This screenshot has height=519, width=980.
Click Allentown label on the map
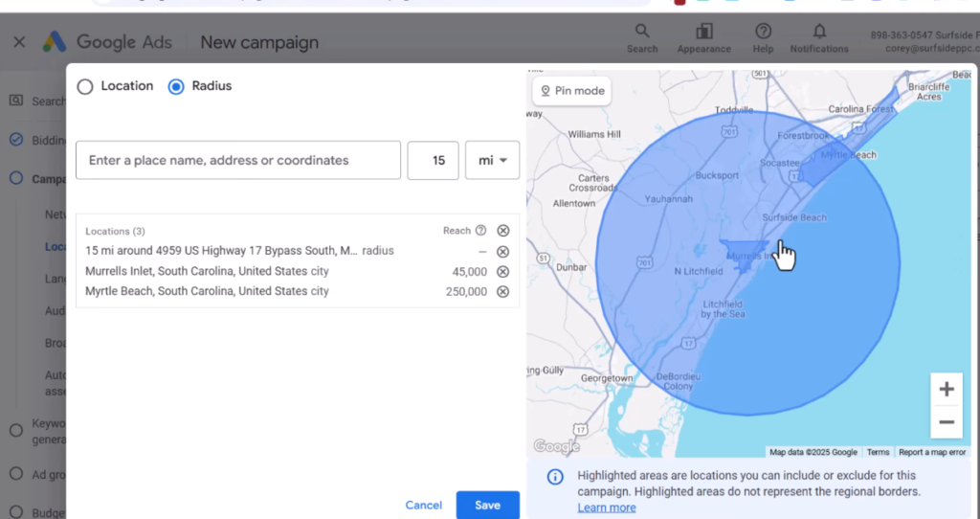[x=574, y=204]
